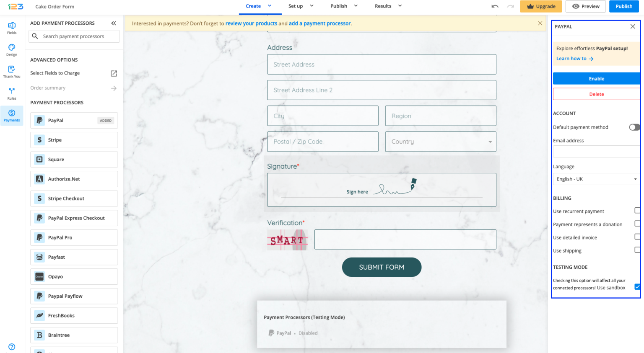Click the Square processor icon
Viewport: 644px width, 353px height.
point(39,160)
